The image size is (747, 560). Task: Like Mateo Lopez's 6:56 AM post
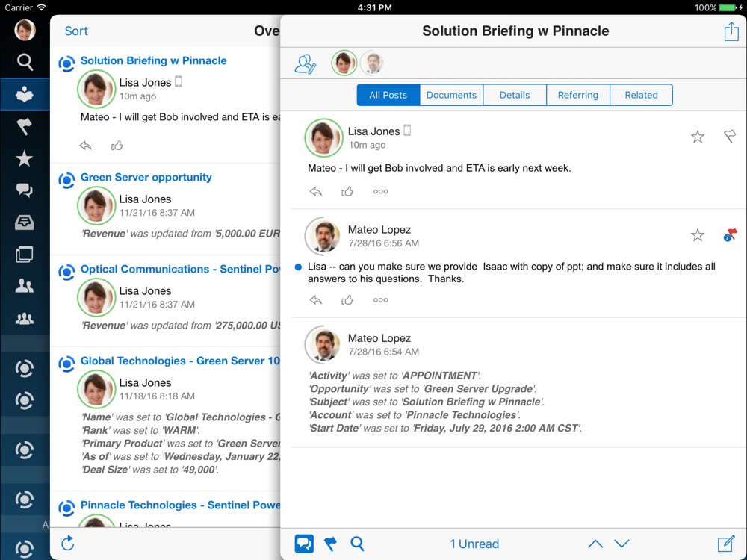[347, 300]
